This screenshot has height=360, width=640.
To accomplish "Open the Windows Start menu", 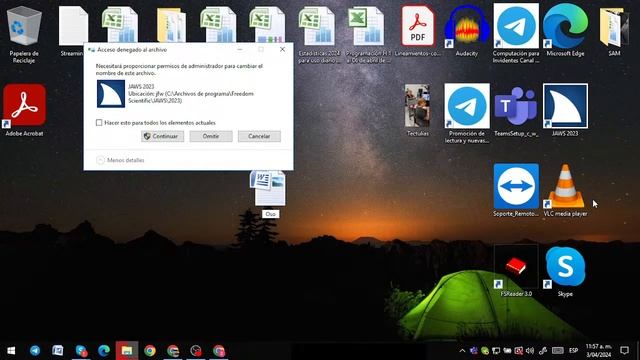I will point(11,351).
